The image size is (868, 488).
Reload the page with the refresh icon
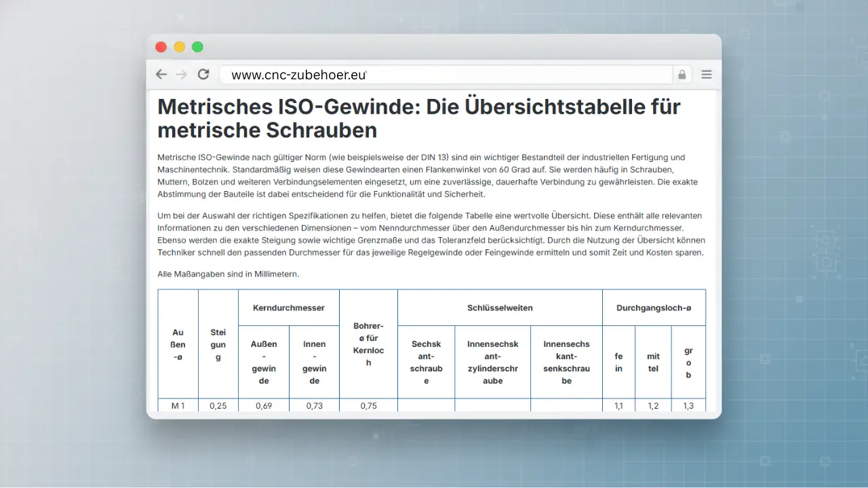click(x=203, y=75)
